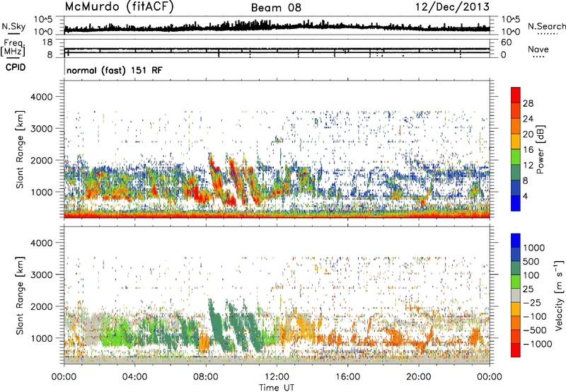
Task: Click the red segment of the Power colorbar
Action: 516,95
